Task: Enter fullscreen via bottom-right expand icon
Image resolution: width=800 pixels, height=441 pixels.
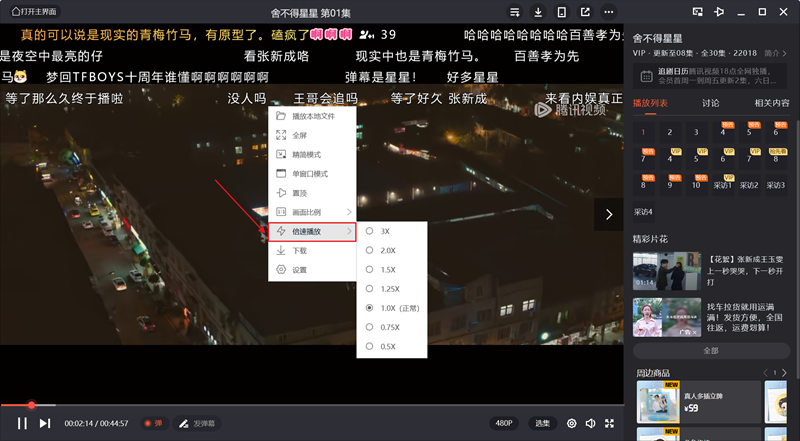Action: pyautogui.click(x=609, y=423)
